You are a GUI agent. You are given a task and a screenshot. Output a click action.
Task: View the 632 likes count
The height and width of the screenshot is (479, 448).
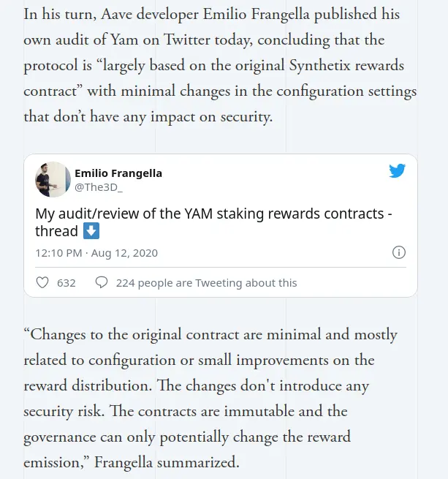coord(67,283)
